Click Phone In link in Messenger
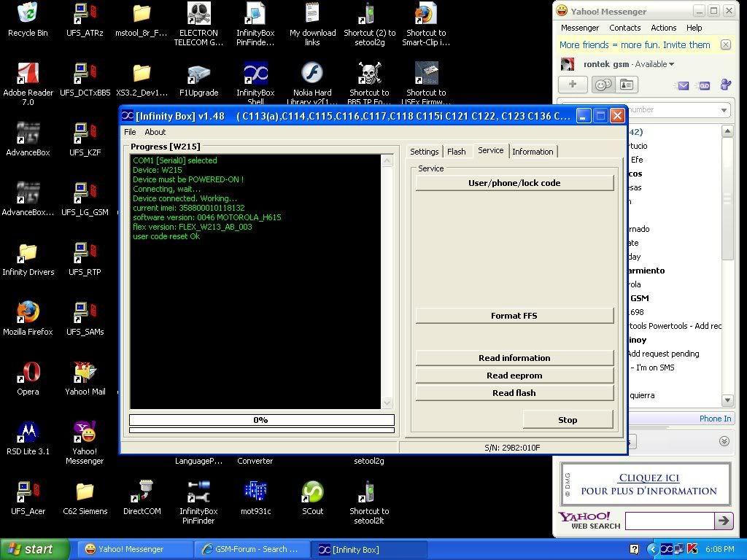Screen dimensions: 747x560 point(715,419)
